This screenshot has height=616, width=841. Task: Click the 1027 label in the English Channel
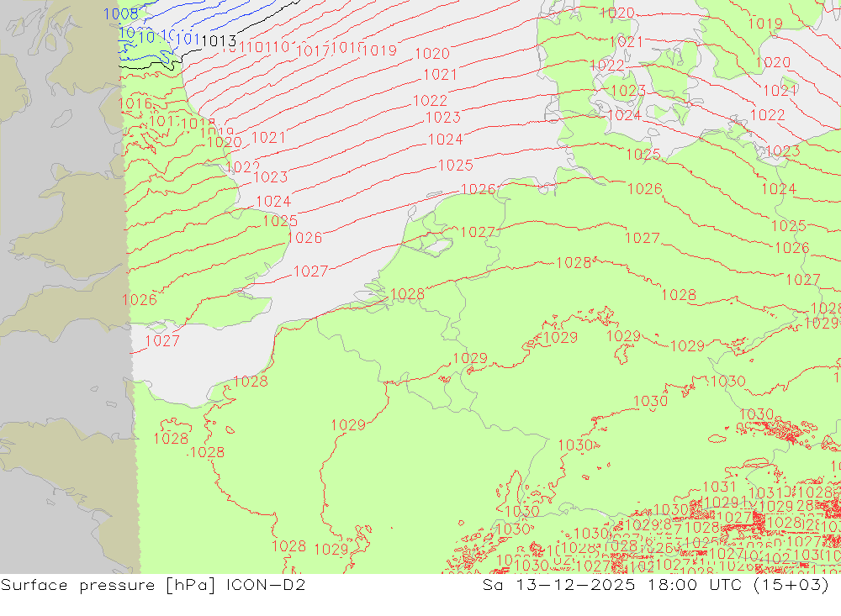[162, 340]
